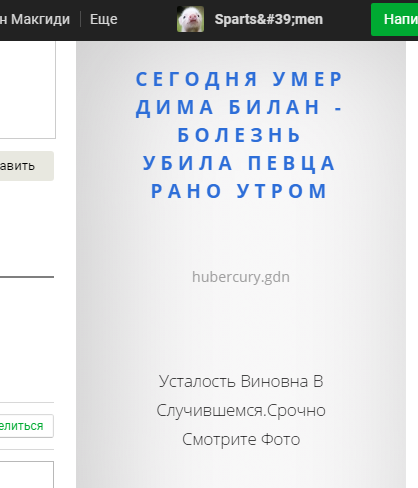Click the input box at bottom left
418x488 pixels.
pyautogui.click(x=27, y=475)
